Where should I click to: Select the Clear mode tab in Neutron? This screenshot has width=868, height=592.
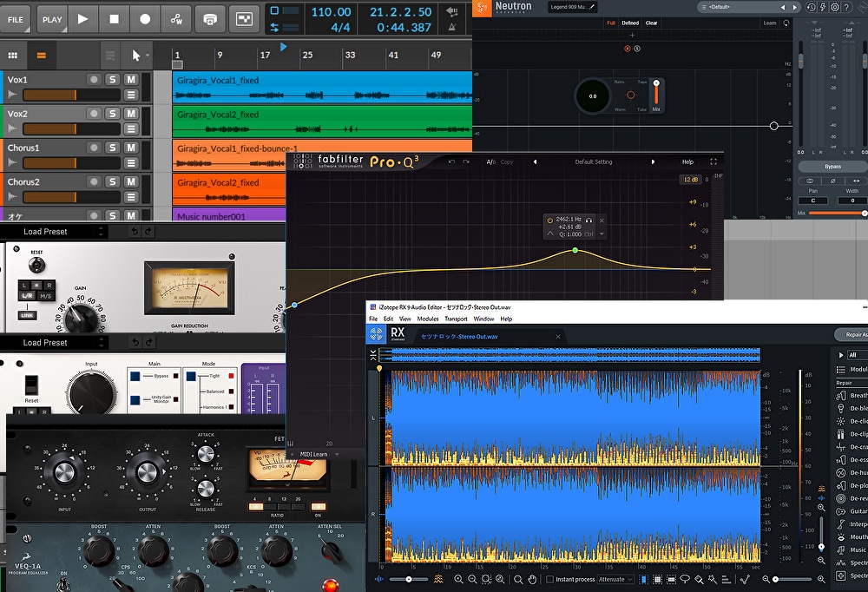click(x=652, y=23)
